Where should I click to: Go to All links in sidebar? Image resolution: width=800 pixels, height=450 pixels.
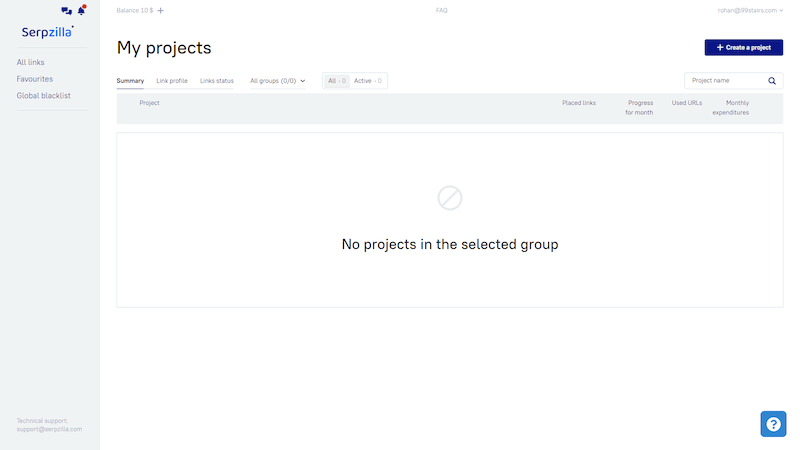[31, 62]
